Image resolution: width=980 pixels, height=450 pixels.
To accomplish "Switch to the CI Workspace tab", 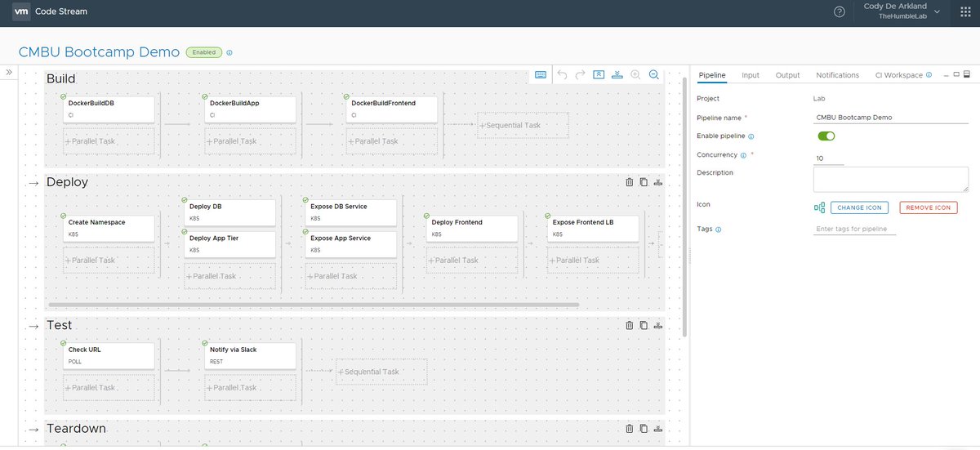I will coord(898,75).
